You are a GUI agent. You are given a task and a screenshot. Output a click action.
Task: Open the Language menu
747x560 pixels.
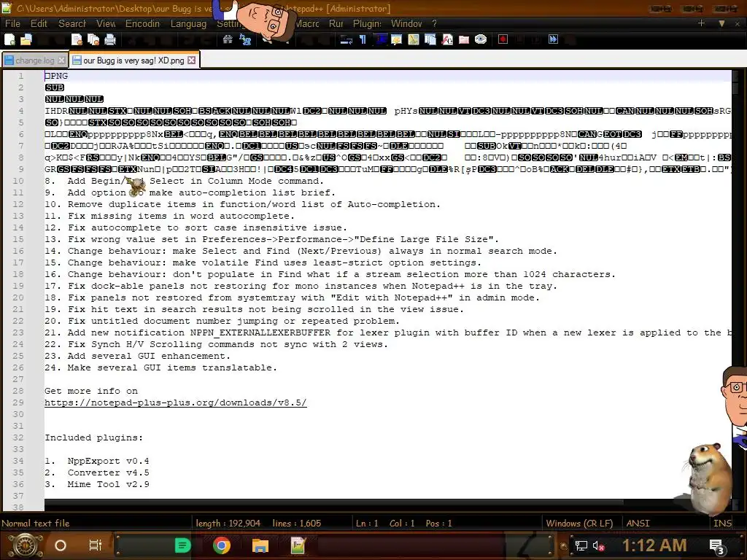click(x=189, y=23)
